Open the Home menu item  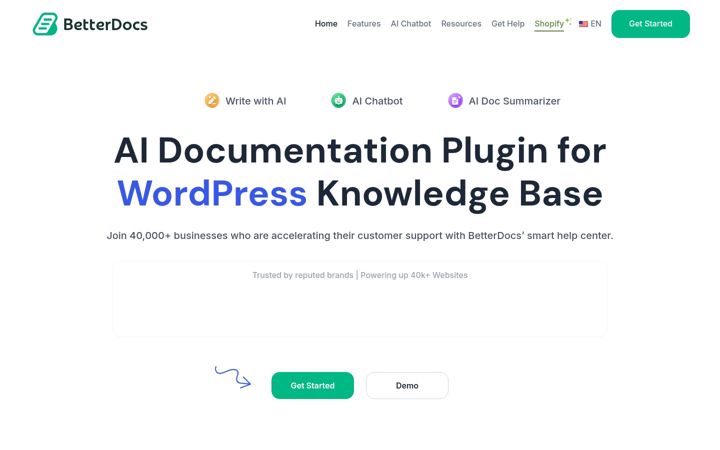[326, 24]
